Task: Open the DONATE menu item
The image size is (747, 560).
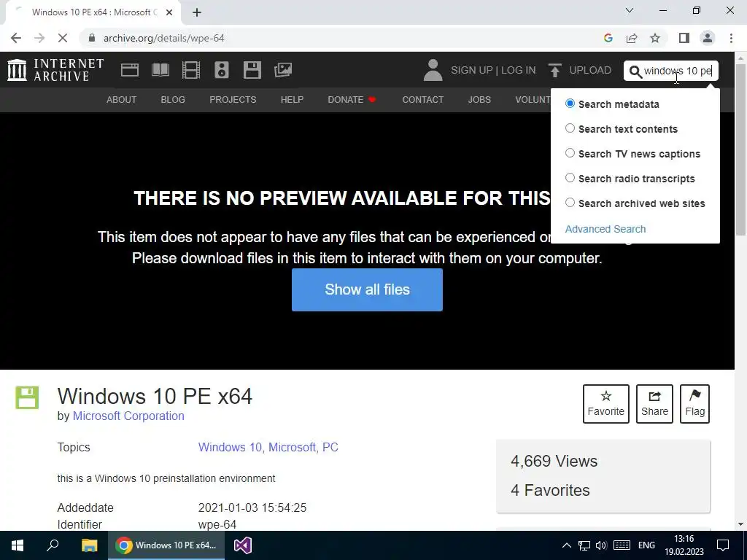Action: click(x=352, y=99)
